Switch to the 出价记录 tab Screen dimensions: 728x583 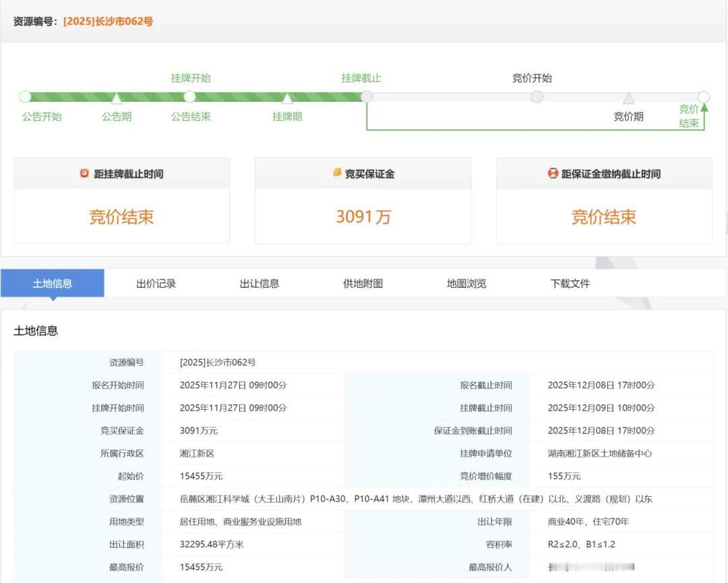[x=156, y=283]
